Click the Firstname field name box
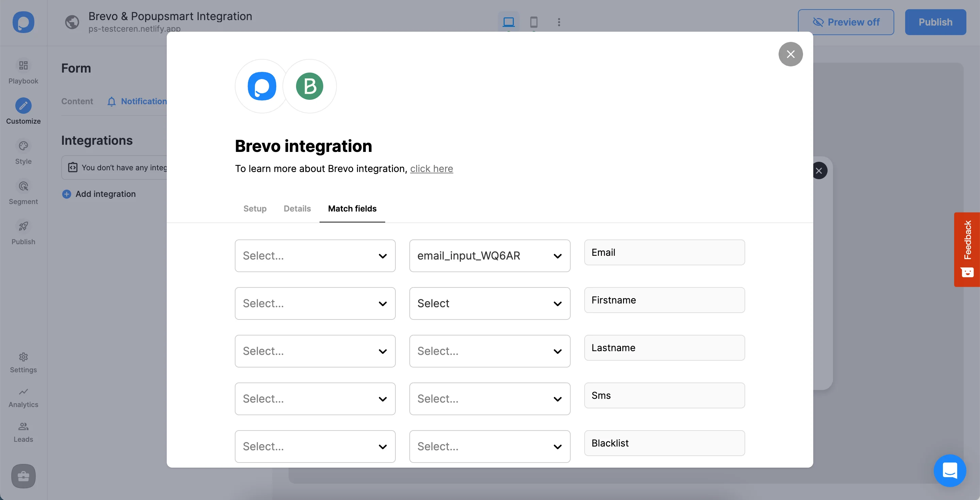This screenshot has height=500, width=980. coord(664,300)
